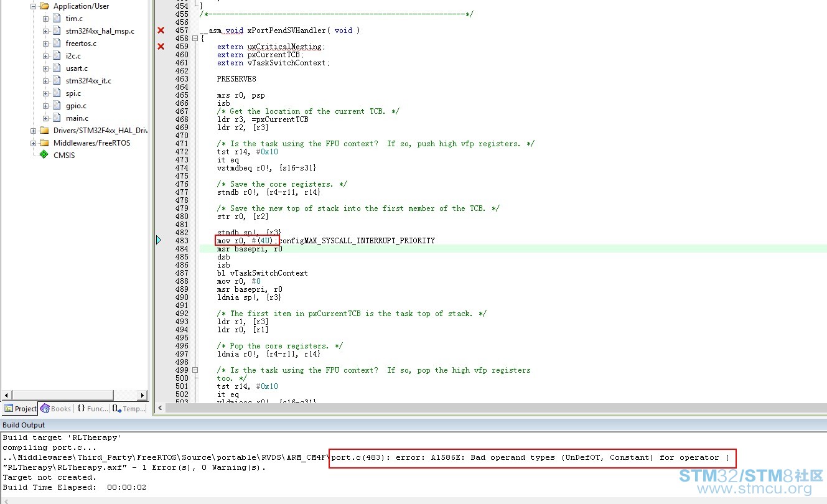Screen dimensions: 827x504
Task: Click 'bl vTaskSwitchContext' instruction
Action: click(263, 273)
